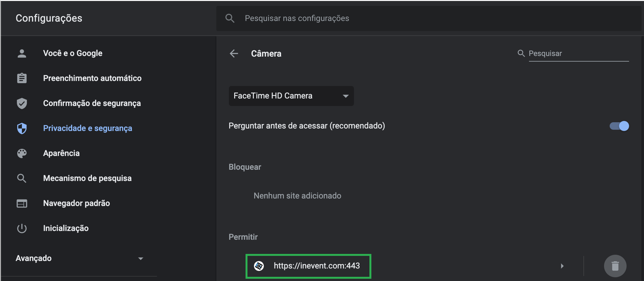This screenshot has width=644, height=281.
Task: Click the magnifier icon beside Pesquisar field
Action: (x=521, y=53)
